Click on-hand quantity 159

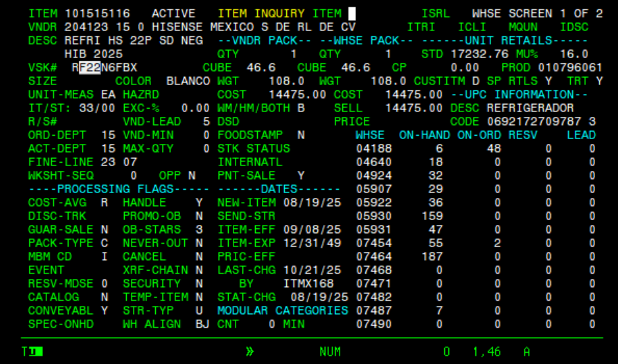coord(432,216)
